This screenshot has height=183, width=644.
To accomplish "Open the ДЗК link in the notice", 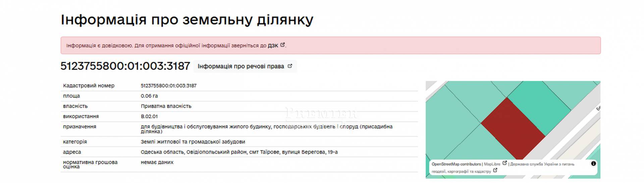I will [273, 45].
